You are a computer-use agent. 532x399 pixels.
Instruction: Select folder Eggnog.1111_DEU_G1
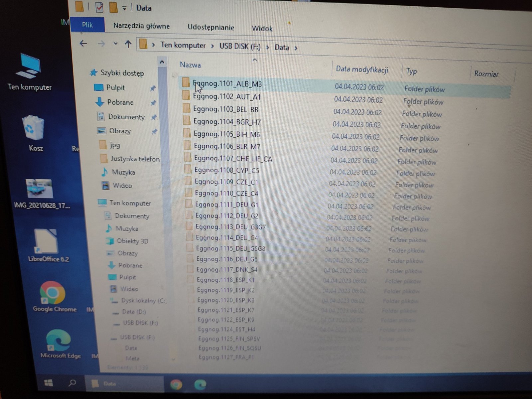[227, 204]
